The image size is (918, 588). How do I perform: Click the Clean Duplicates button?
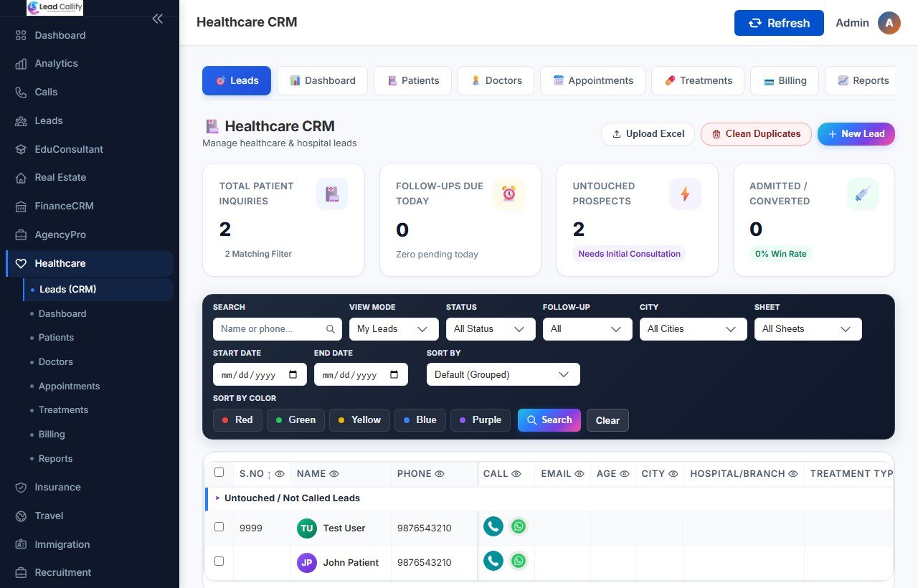pos(756,134)
